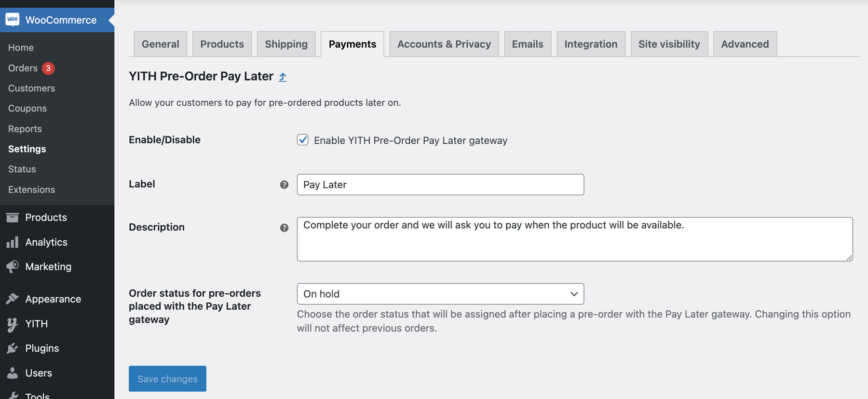Open the On hold order status dropdown
868x399 pixels.
[440, 294]
